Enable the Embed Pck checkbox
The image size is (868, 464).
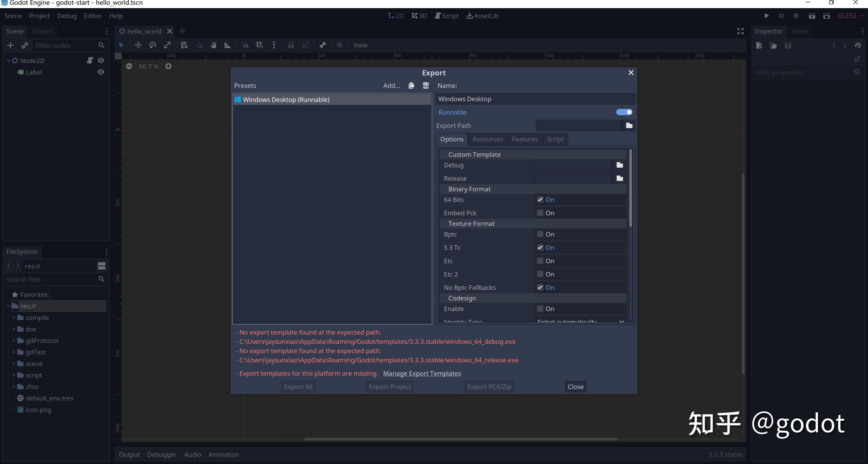pos(540,213)
